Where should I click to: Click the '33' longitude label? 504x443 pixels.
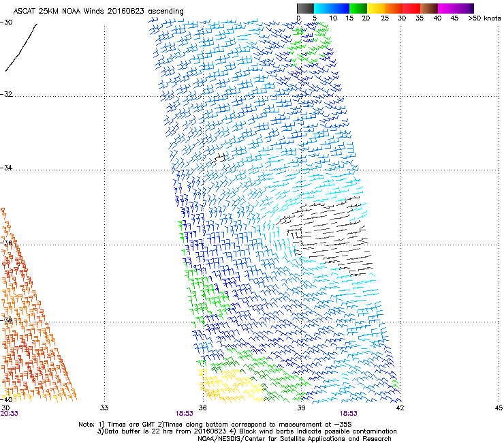click(x=104, y=408)
